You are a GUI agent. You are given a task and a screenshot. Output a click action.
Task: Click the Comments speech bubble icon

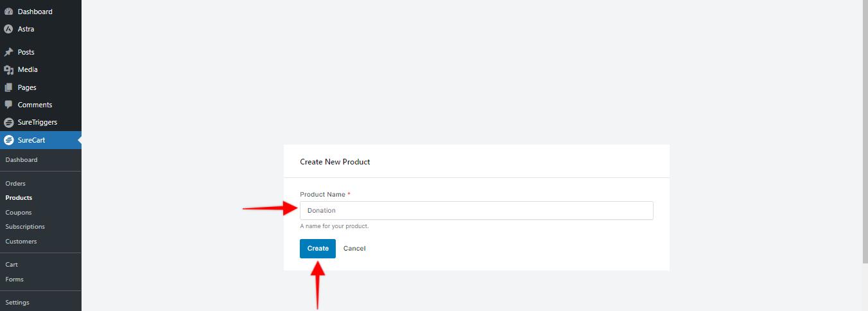pyautogui.click(x=8, y=105)
